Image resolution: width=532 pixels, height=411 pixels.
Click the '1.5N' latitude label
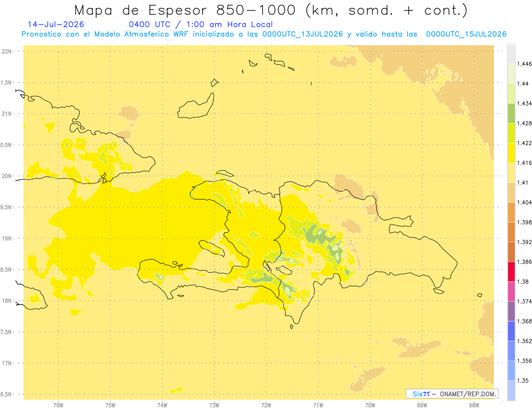pos(7,82)
